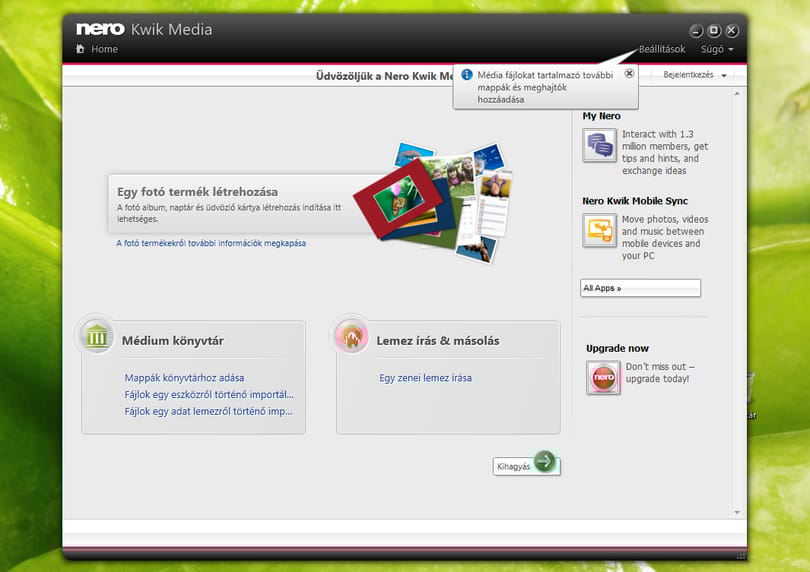The image size is (810, 572).
Task: Click the Upgrade now heading
Action: tap(617, 348)
